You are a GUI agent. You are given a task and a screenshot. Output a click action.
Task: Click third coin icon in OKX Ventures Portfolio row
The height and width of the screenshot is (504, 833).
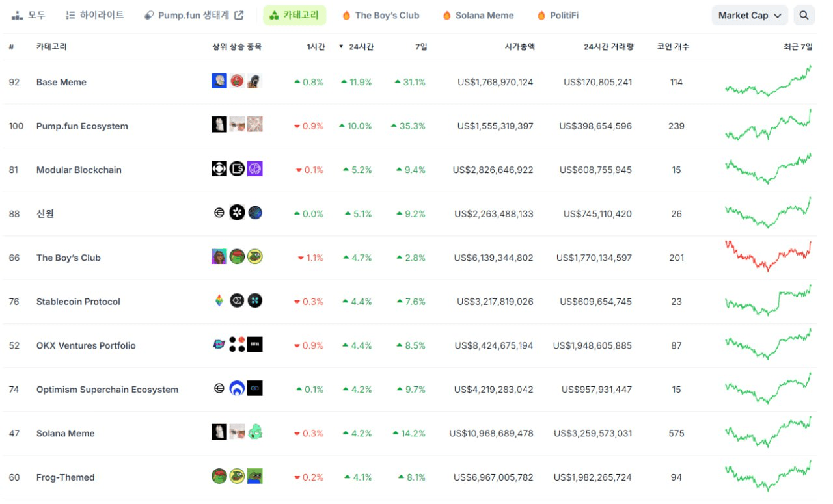point(255,345)
